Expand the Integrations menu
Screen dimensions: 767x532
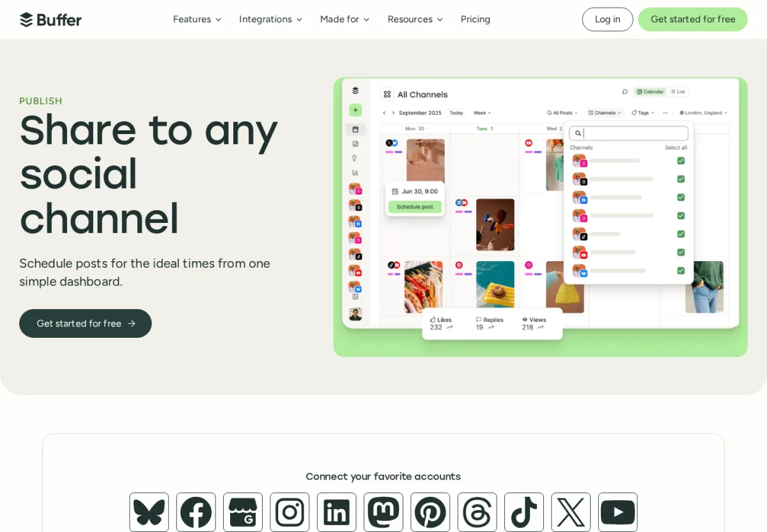(270, 19)
